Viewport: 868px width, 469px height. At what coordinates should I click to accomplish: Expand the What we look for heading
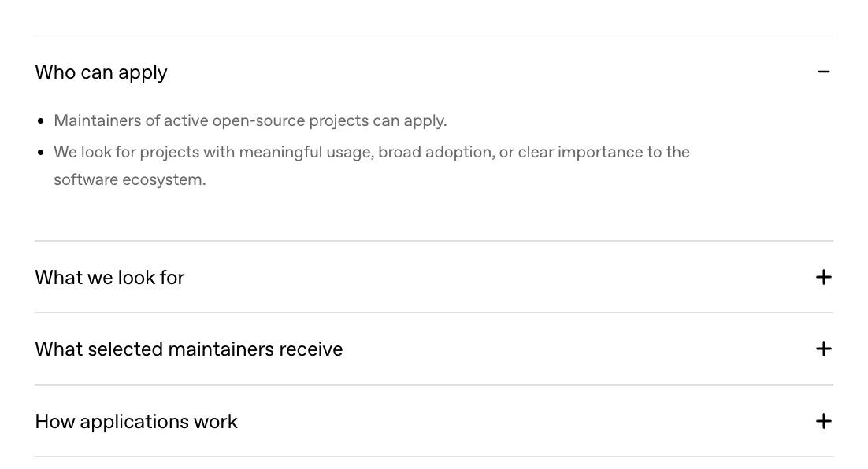click(x=109, y=278)
